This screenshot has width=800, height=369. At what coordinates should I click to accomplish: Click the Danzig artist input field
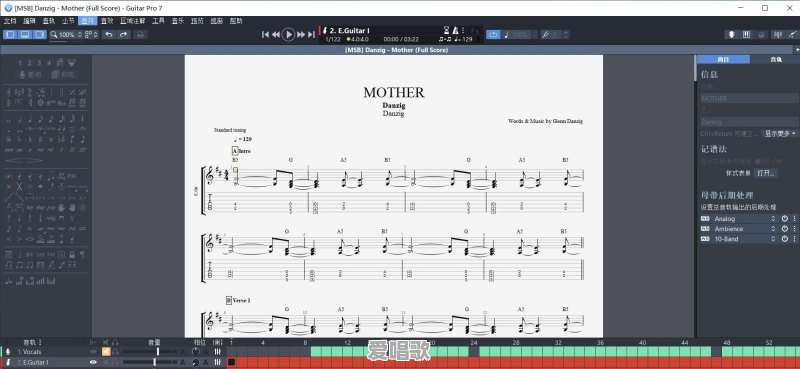point(749,122)
